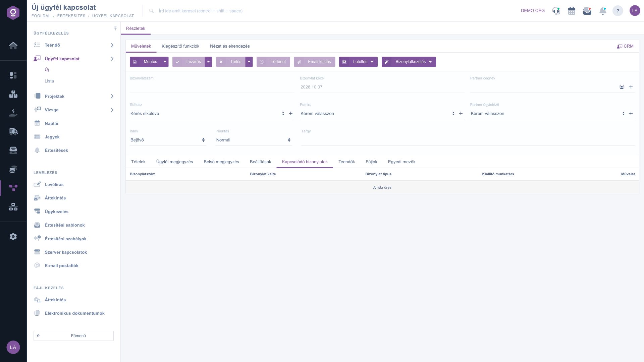Expand the Mentés button dropdown arrow
The height and width of the screenshot is (362, 644).
165,62
